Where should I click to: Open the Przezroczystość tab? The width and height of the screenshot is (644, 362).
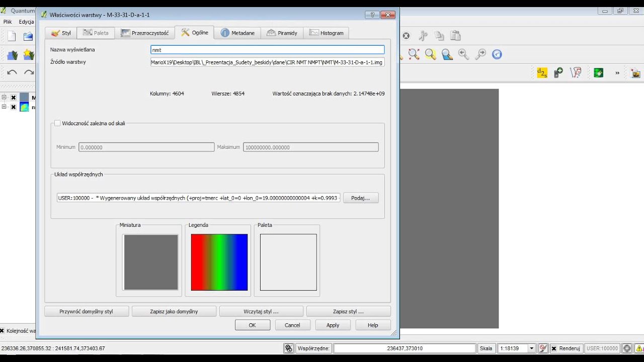click(x=145, y=33)
